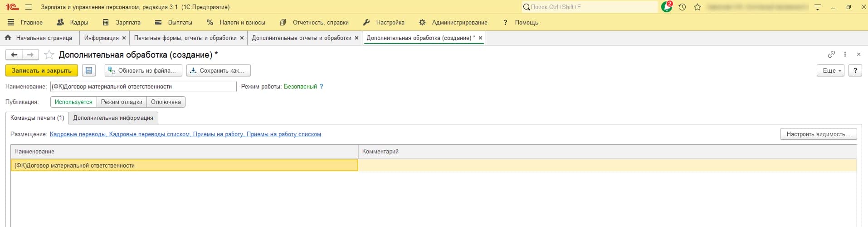Copy link to this form icon
Image resolution: width=868 pixels, height=227 pixels.
coord(831,54)
